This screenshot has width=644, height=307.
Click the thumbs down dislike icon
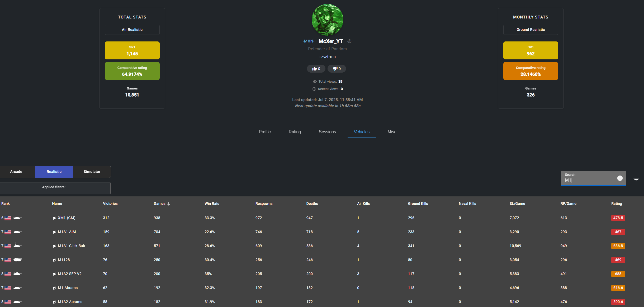335,69
